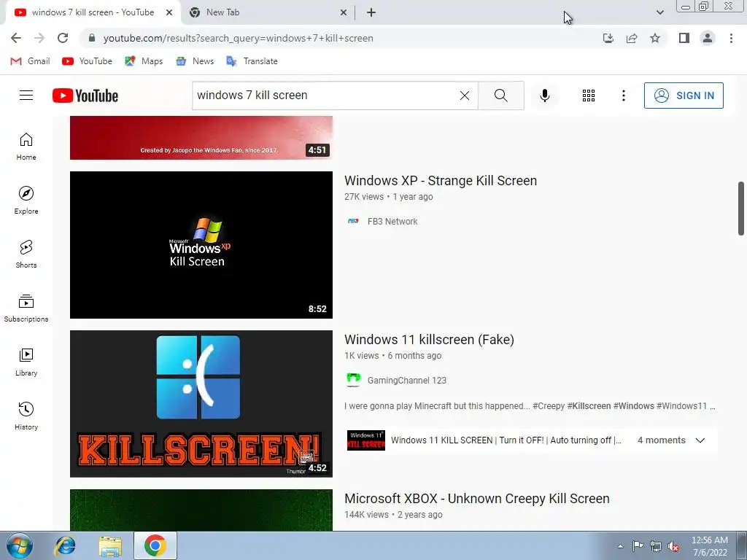Open History in the sidebar
747x560 pixels.
[x=26, y=416]
